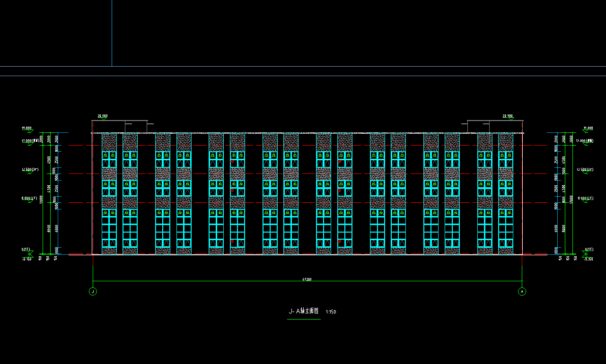Click the right 0(1F) ground elevation marker

click(588, 250)
